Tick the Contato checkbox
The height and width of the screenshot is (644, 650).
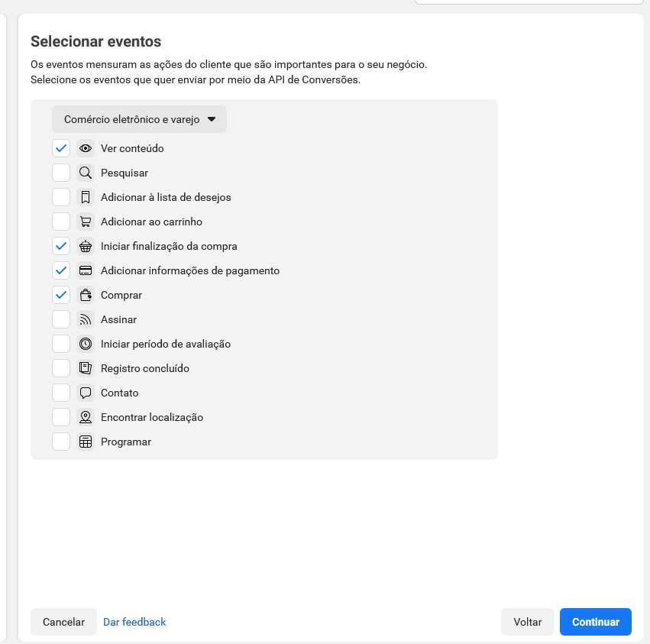tap(61, 393)
